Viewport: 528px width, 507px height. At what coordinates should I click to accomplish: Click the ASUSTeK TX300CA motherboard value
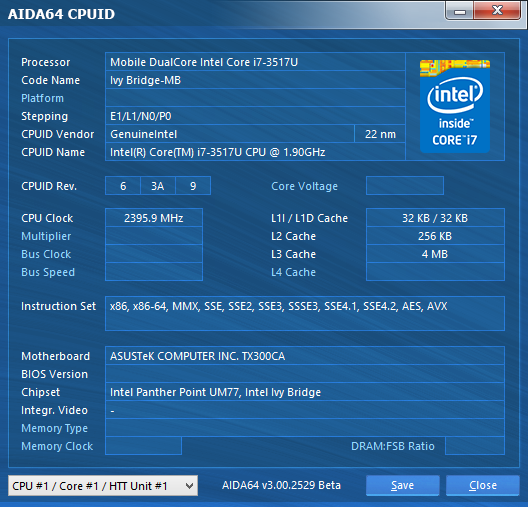point(305,356)
